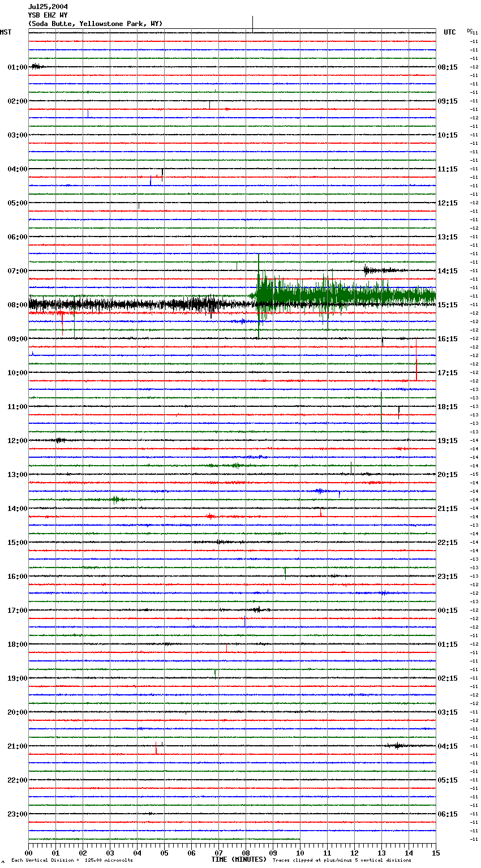Select the 09:15 UTC time label
Screen dimensions: 481x868
coord(448,101)
